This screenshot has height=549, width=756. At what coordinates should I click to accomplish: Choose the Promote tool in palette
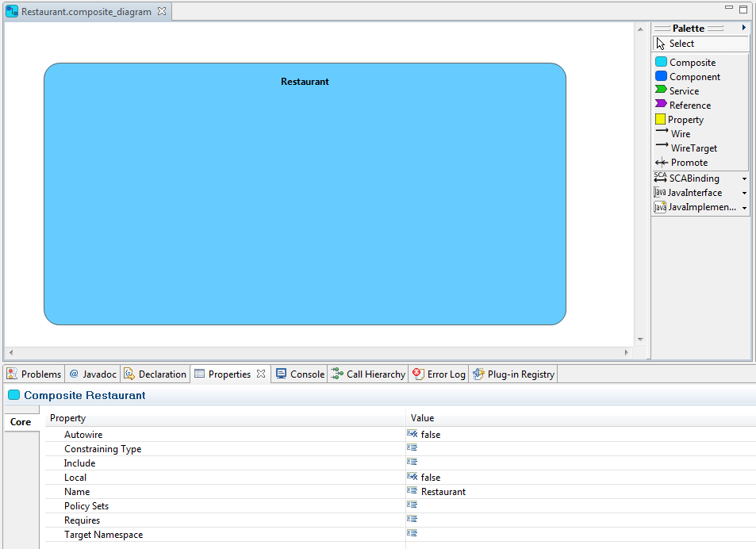tap(681, 163)
